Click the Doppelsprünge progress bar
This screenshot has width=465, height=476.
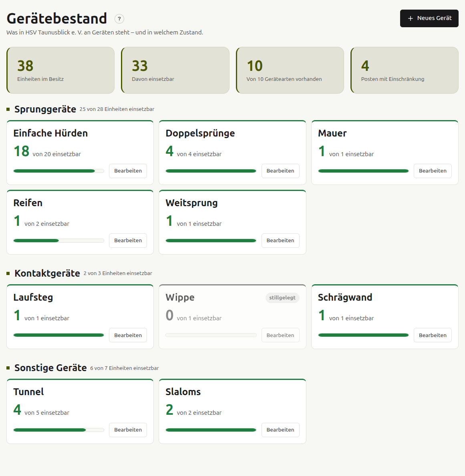(x=211, y=171)
